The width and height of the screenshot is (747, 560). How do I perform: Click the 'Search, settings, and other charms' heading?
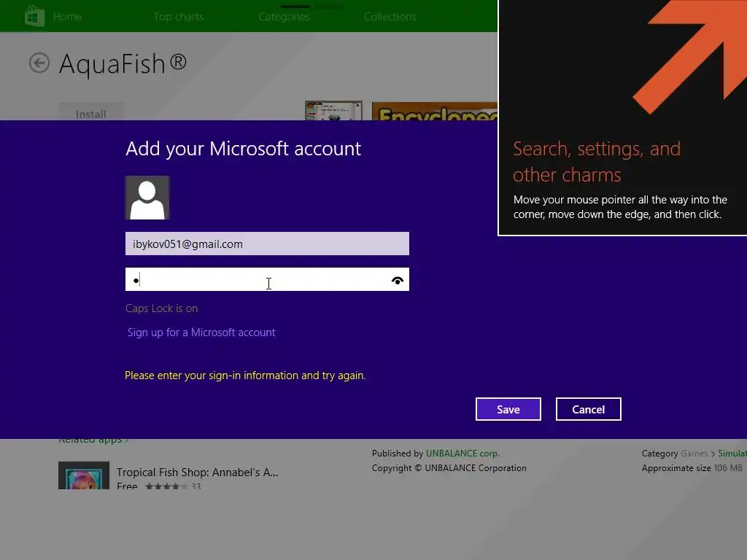pos(597,162)
